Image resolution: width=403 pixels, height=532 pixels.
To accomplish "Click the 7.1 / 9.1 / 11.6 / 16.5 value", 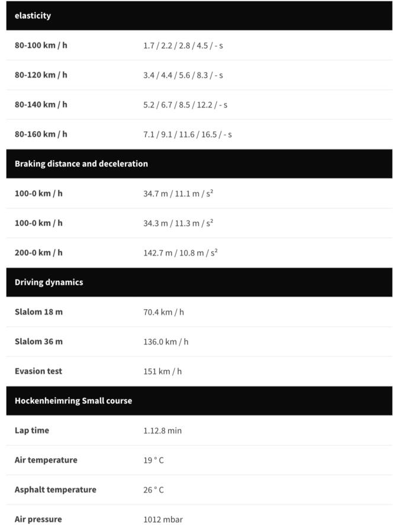I will (x=187, y=134).
